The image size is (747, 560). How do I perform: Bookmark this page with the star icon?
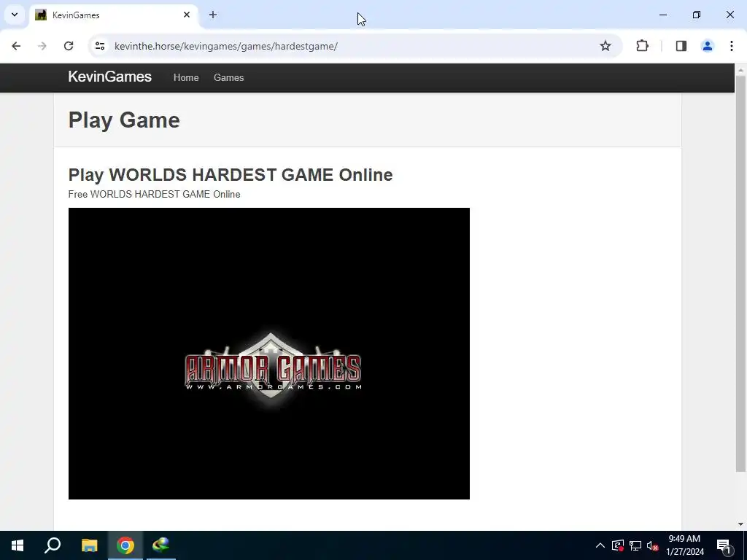click(605, 46)
